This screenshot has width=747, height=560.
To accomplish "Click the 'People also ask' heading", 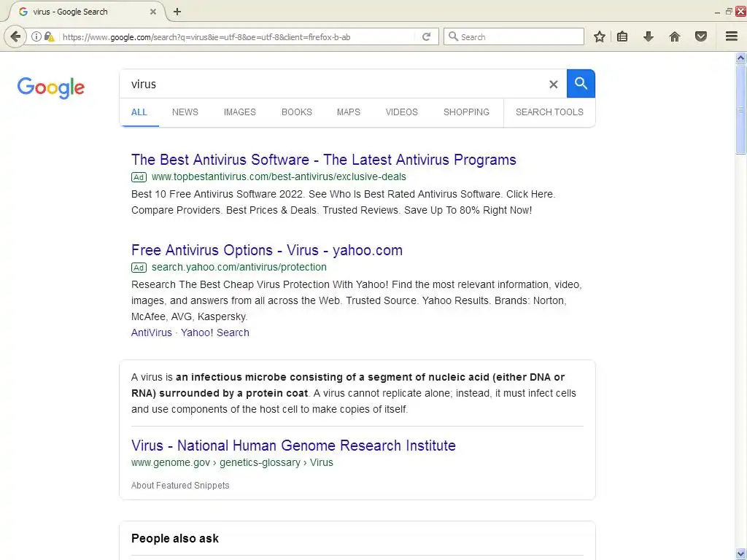I will (175, 539).
